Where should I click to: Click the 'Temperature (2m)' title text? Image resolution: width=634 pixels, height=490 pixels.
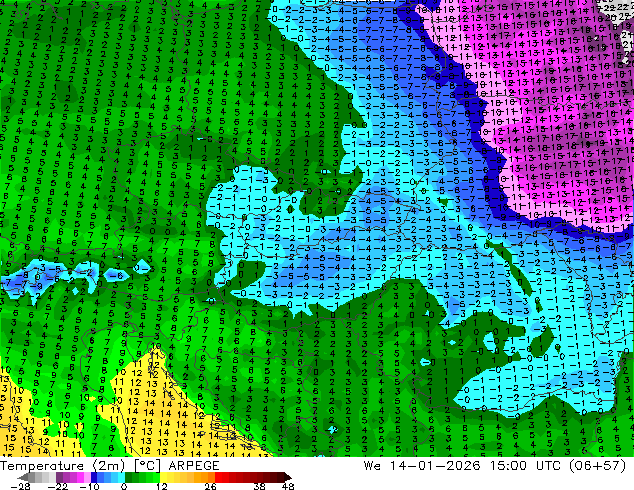click(x=62, y=466)
